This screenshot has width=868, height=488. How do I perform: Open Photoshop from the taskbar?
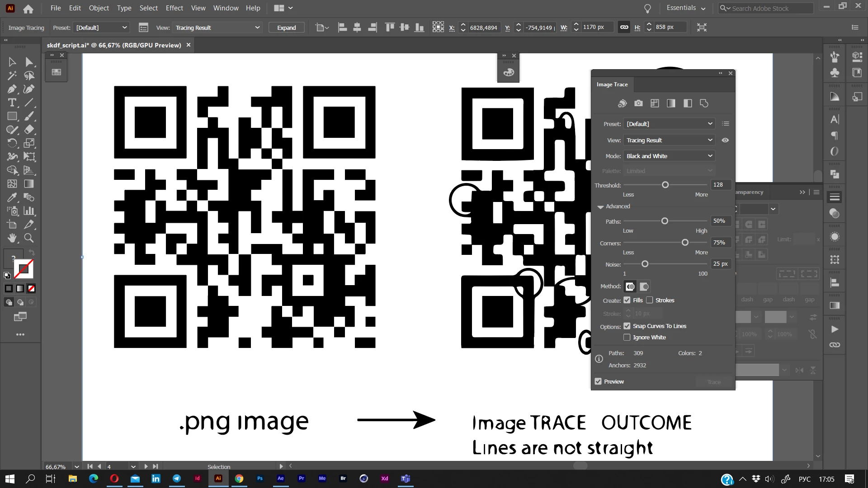click(260, 479)
